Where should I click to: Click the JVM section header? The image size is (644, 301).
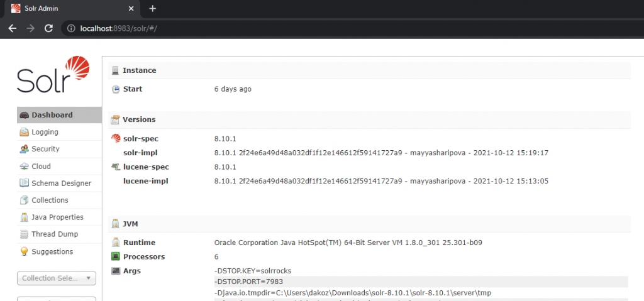coord(369,224)
